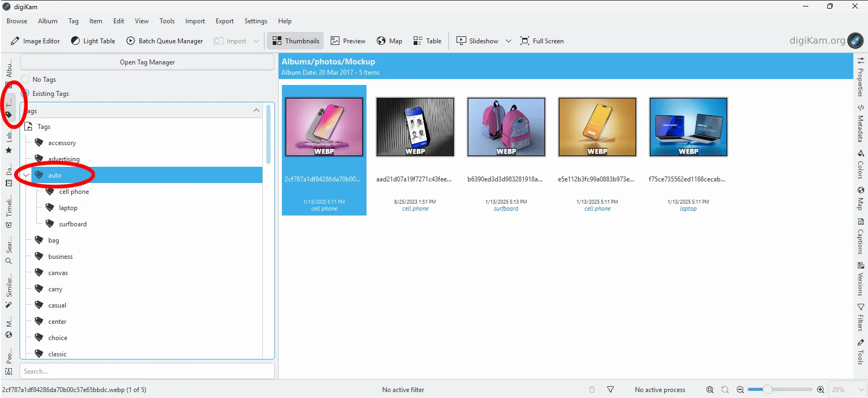Screen dimensions: 868x398
Task: Select the pink phone thumbnail
Action: [x=324, y=127]
